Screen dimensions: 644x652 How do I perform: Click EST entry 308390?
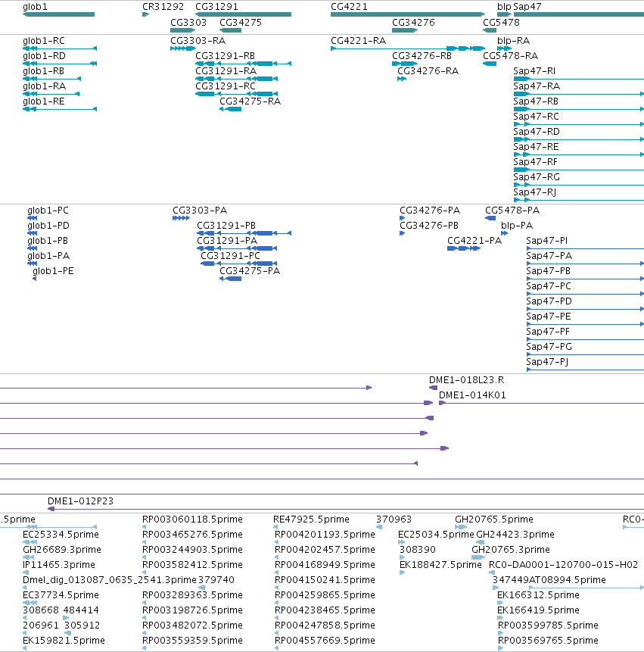(418, 550)
